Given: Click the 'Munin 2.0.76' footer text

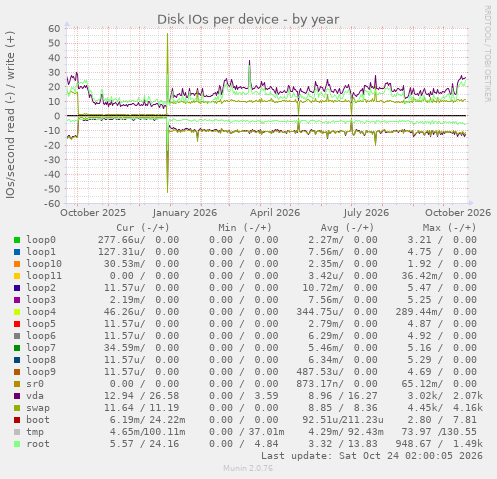Looking at the screenshot, I should 248,468.
